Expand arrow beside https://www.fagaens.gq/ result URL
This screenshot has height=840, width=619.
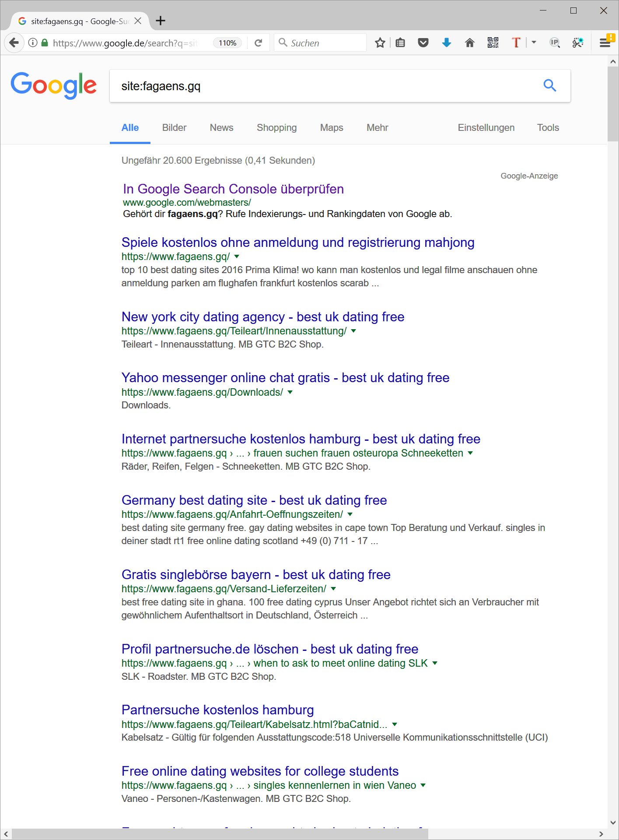point(237,257)
